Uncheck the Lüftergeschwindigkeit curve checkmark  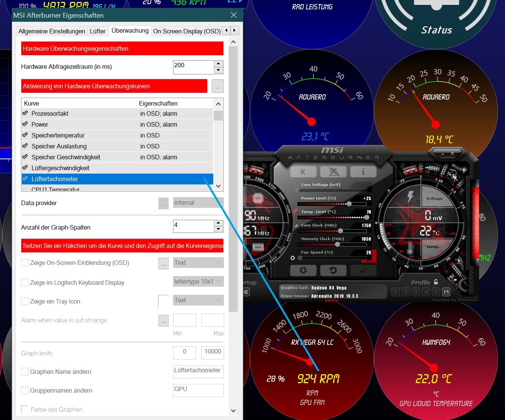(25, 168)
